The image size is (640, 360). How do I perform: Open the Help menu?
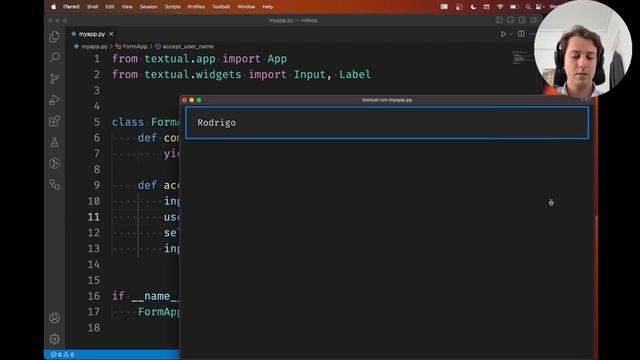(268, 7)
